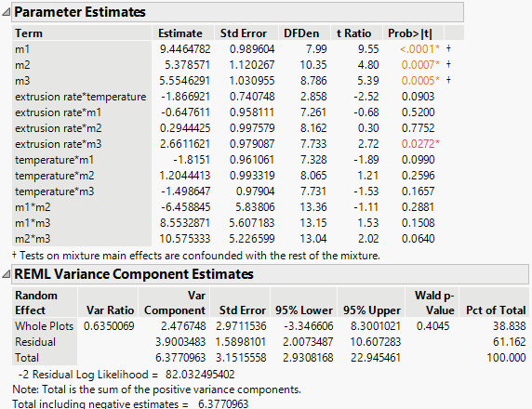Screen dimensions: 532x409
Task: Select the Estimate column header
Action: click(180, 33)
